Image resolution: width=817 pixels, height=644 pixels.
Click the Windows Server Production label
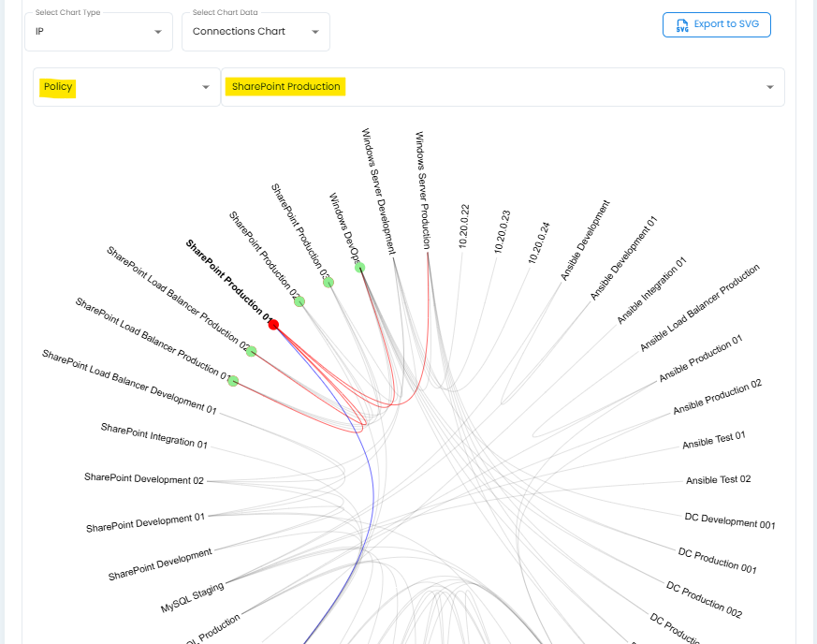(422, 189)
